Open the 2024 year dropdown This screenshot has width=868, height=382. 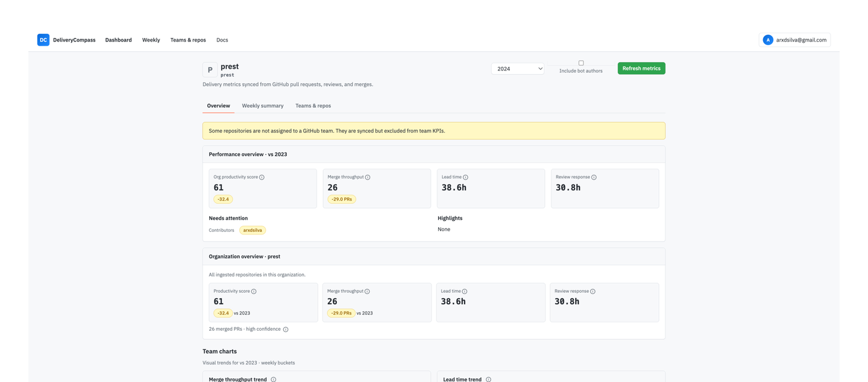[x=518, y=69]
